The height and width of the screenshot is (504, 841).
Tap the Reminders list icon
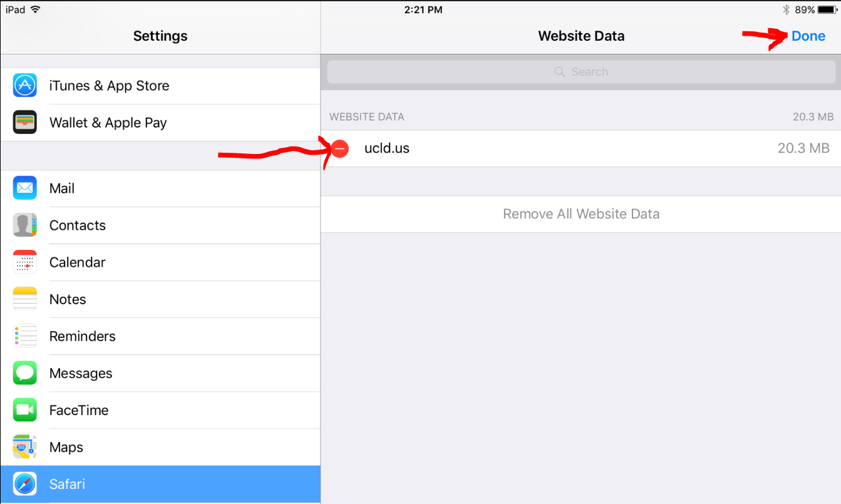pos(25,336)
